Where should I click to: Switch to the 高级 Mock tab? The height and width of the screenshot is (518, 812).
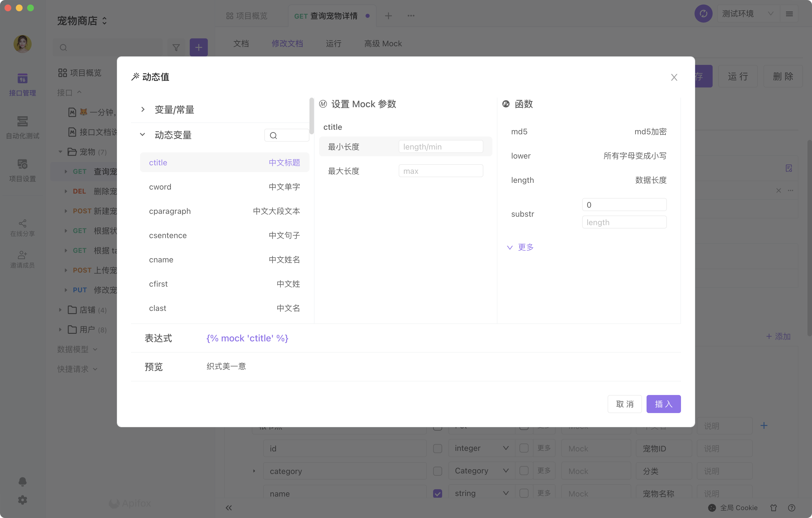(x=383, y=43)
